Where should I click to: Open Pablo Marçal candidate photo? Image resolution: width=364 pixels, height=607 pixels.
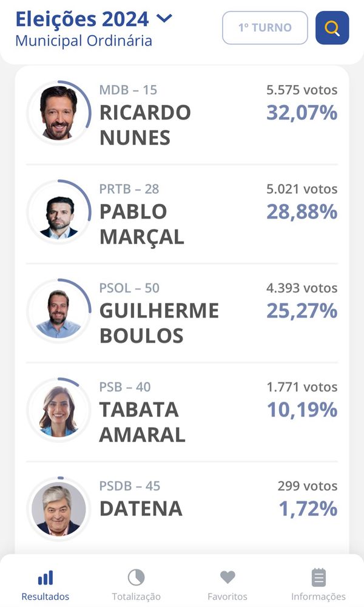coord(59,212)
